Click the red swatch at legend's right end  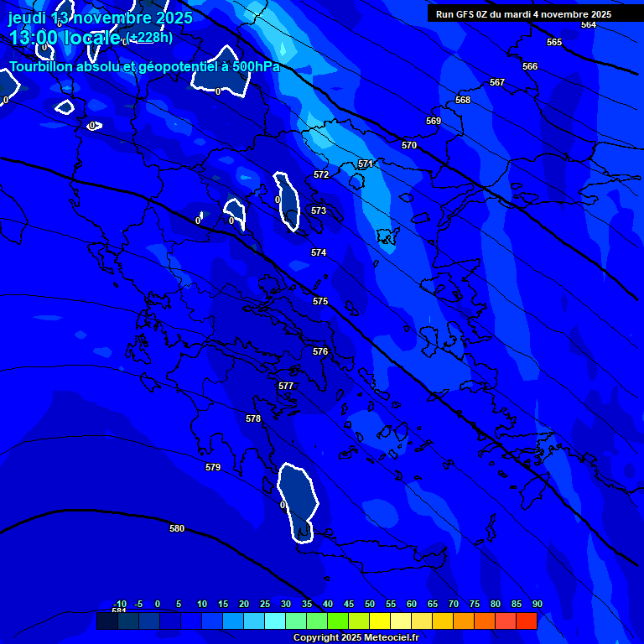point(527,621)
